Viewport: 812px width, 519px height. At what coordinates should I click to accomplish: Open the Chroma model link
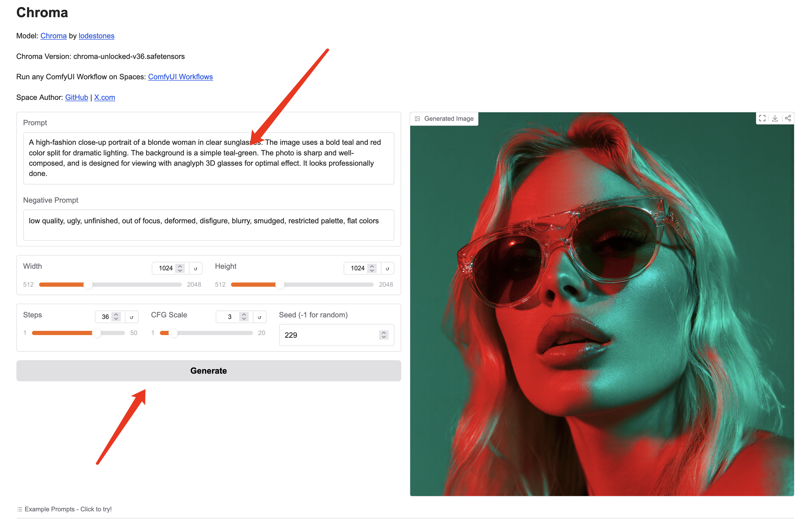[54, 36]
